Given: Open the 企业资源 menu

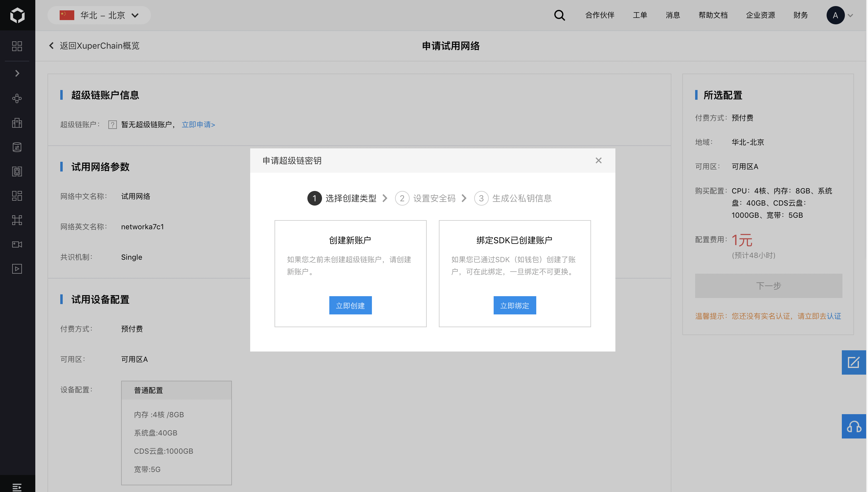Looking at the screenshot, I should pyautogui.click(x=760, y=15).
